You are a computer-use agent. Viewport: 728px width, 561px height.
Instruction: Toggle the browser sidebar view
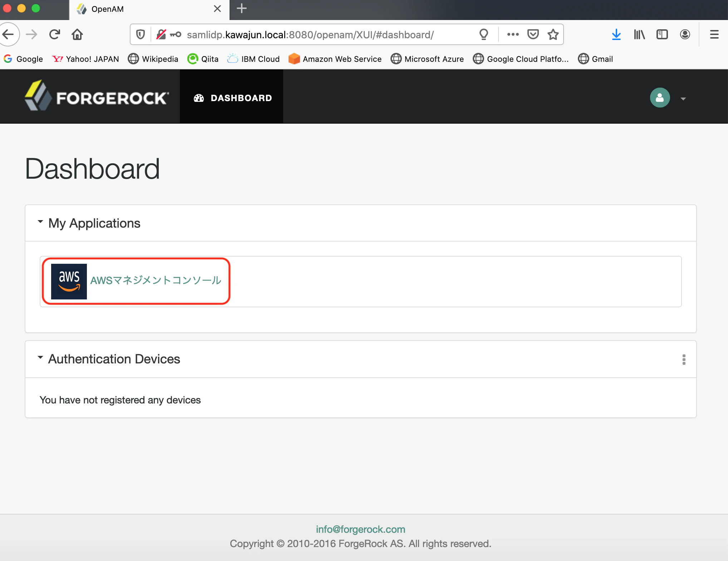point(662,34)
